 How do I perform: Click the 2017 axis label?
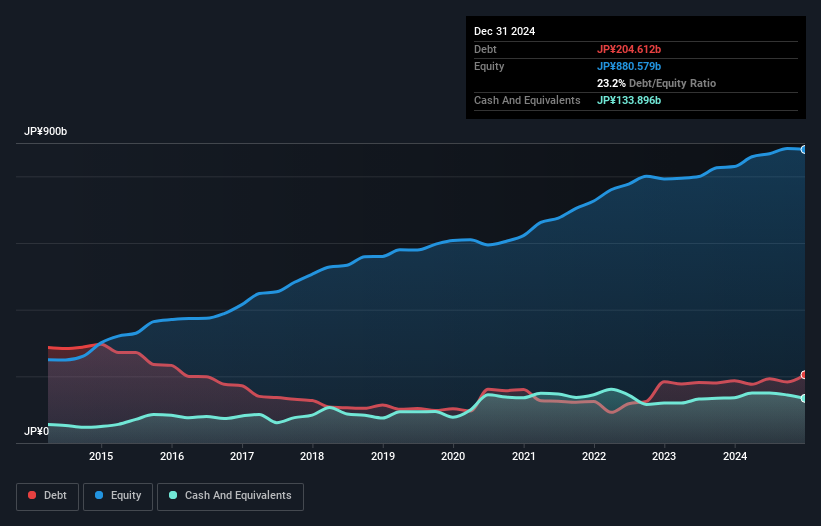tap(242, 456)
